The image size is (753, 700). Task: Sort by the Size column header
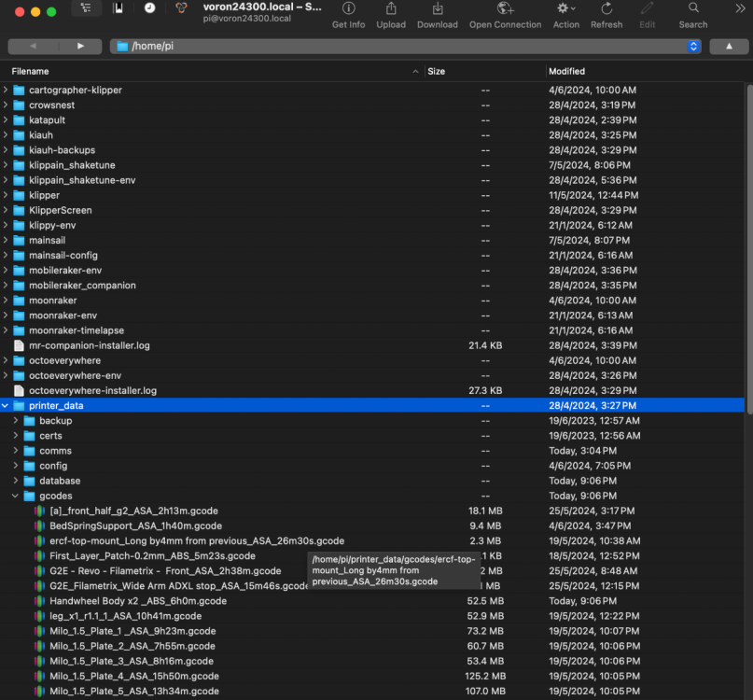[x=436, y=71]
